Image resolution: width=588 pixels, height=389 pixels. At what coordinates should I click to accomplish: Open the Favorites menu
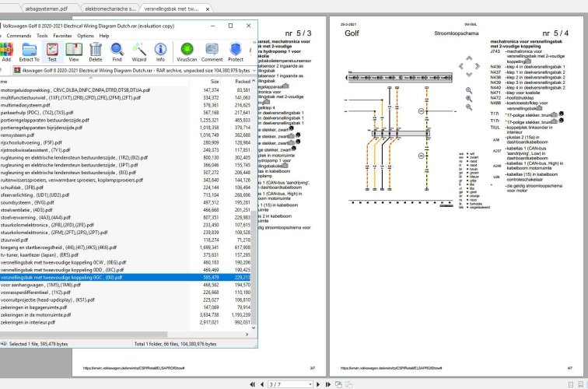tap(62, 36)
